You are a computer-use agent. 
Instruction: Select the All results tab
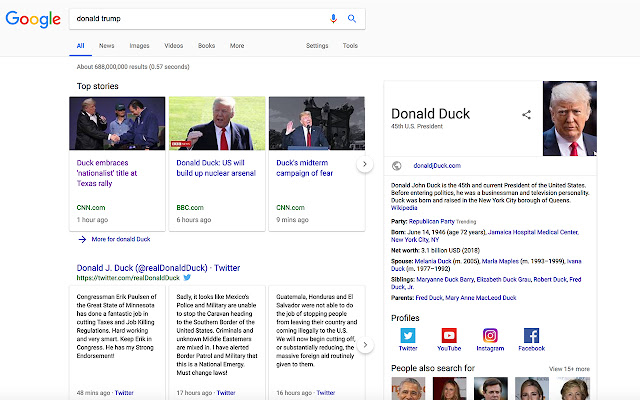click(x=80, y=46)
